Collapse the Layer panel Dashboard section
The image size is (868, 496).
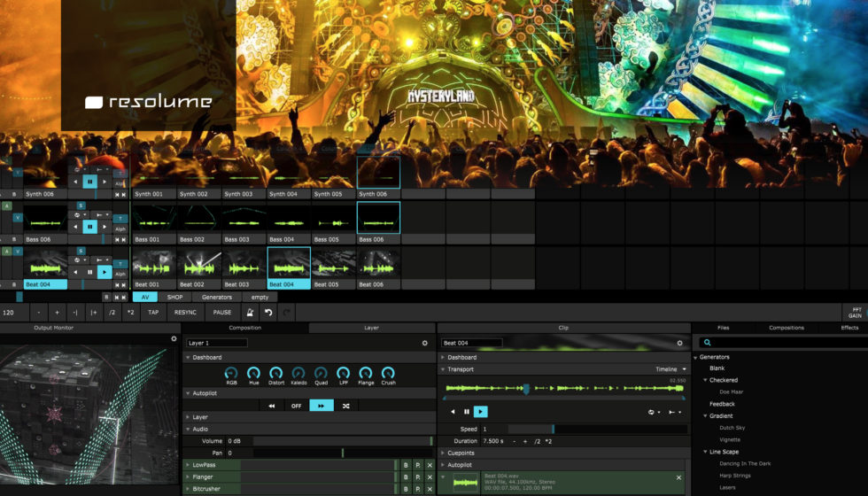188,358
